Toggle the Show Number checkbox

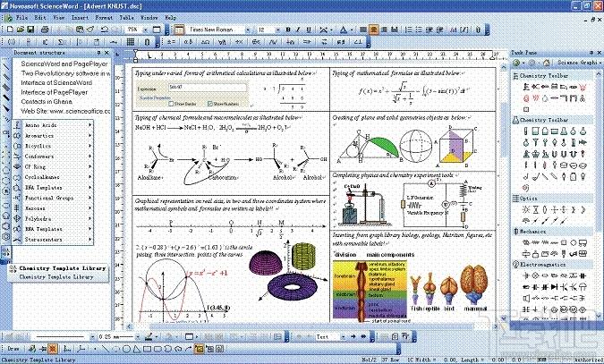pos(210,104)
